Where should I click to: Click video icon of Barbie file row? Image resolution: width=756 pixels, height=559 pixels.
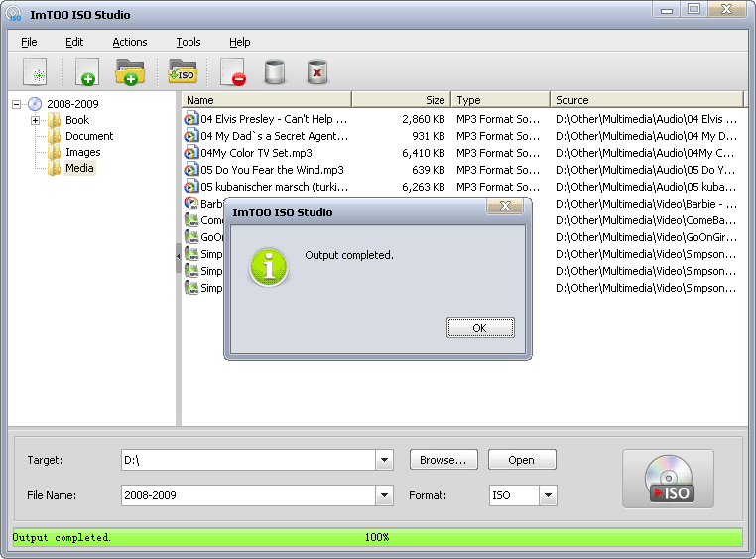191,204
